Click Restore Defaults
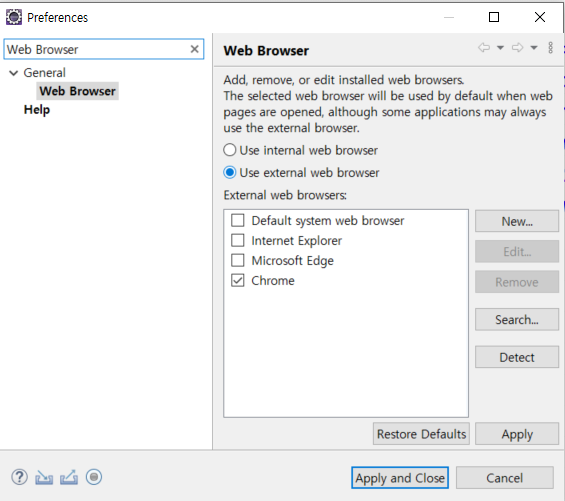565x501 pixels. pyautogui.click(x=421, y=434)
